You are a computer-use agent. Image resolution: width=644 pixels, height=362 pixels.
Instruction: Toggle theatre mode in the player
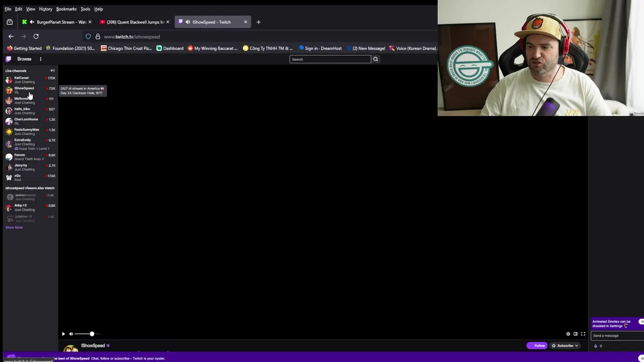576,334
